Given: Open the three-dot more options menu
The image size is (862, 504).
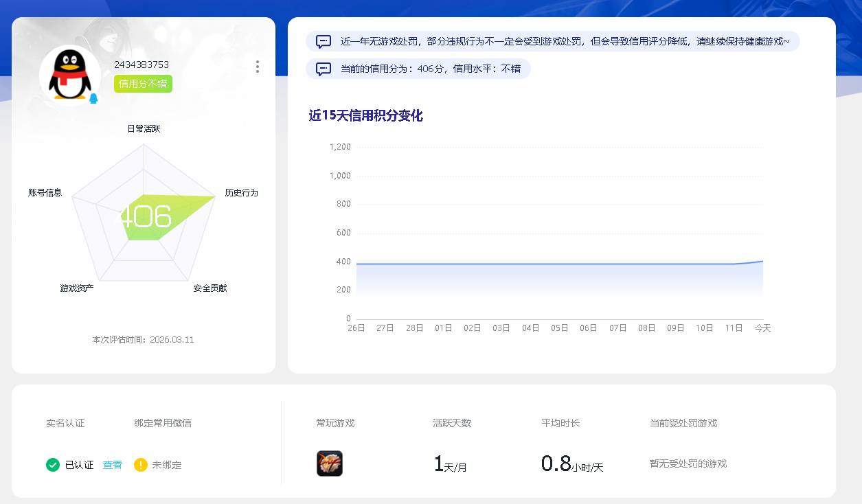Looking at the screenshot, I should (x=258, y=67).
